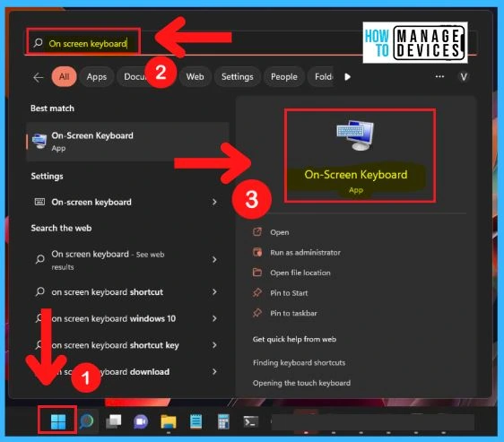Viewport: 504px width, 442px height.
Task: Expand the 'keyboard download' suggestion chevron
Action: coord(214,371)
